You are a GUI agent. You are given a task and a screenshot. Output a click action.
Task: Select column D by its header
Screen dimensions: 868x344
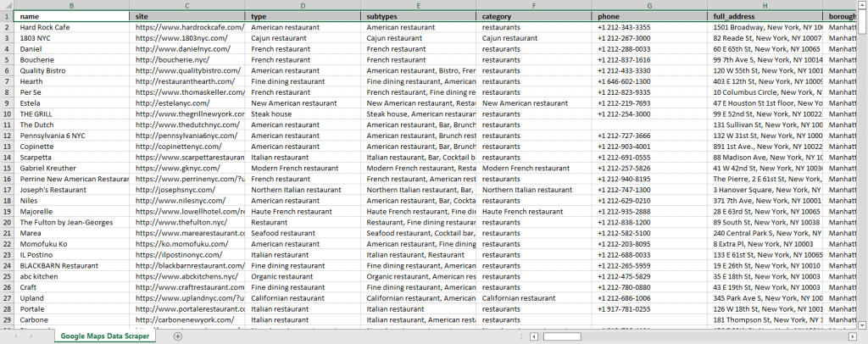pyautogui.click(x=303, y=6)
